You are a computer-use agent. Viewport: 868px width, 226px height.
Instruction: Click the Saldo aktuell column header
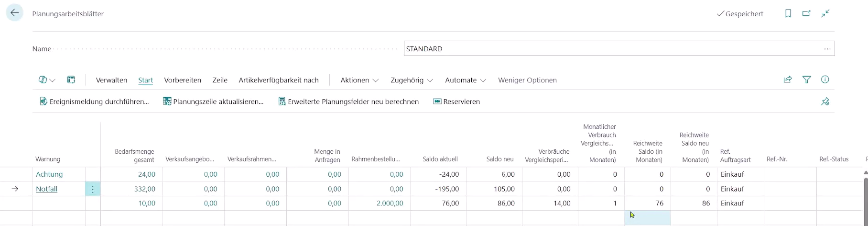pos(440,159)
